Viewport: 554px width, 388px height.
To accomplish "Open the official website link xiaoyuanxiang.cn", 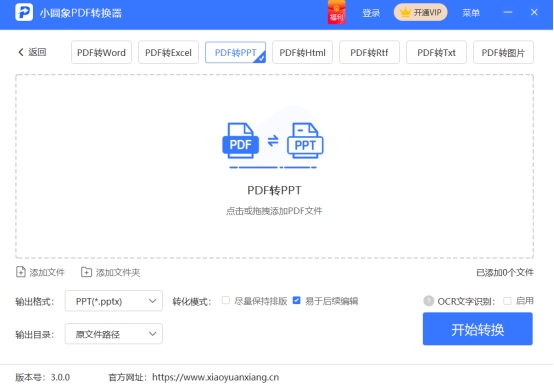I will pos(216,377).
